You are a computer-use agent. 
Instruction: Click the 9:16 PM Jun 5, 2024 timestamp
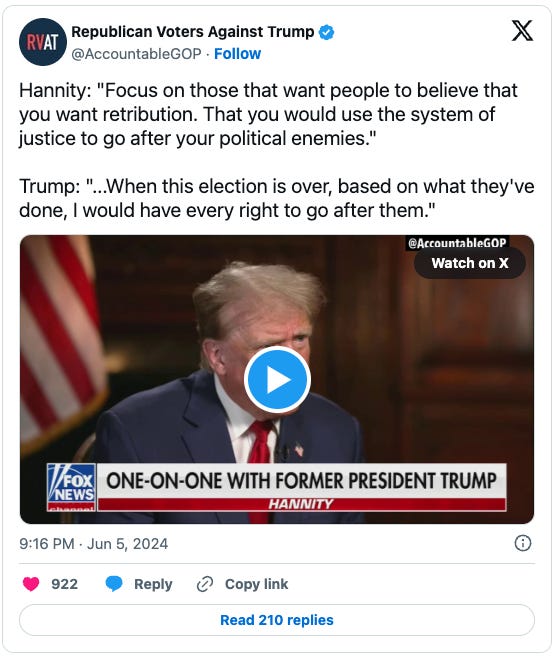pyautogui.click(x=93, y=543)
